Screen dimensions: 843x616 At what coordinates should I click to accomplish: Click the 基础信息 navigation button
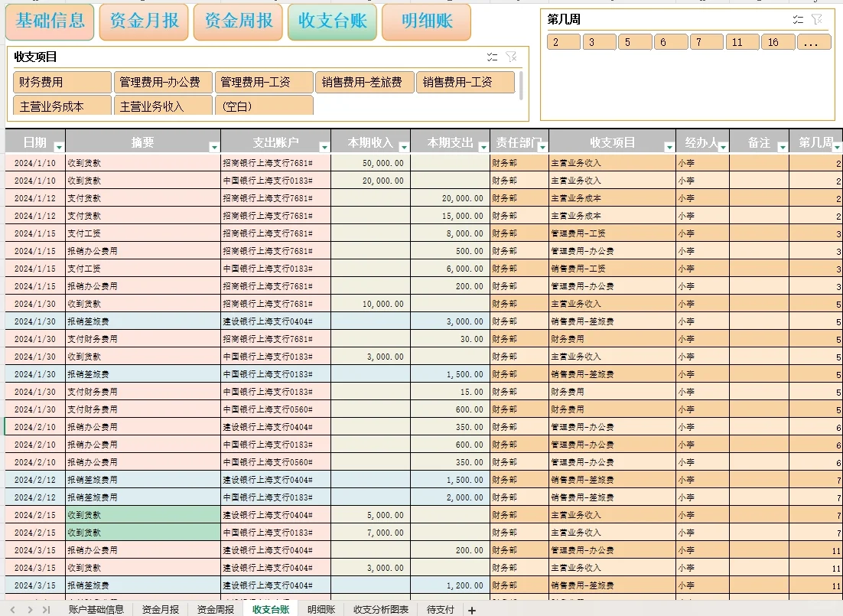[50, 21]
